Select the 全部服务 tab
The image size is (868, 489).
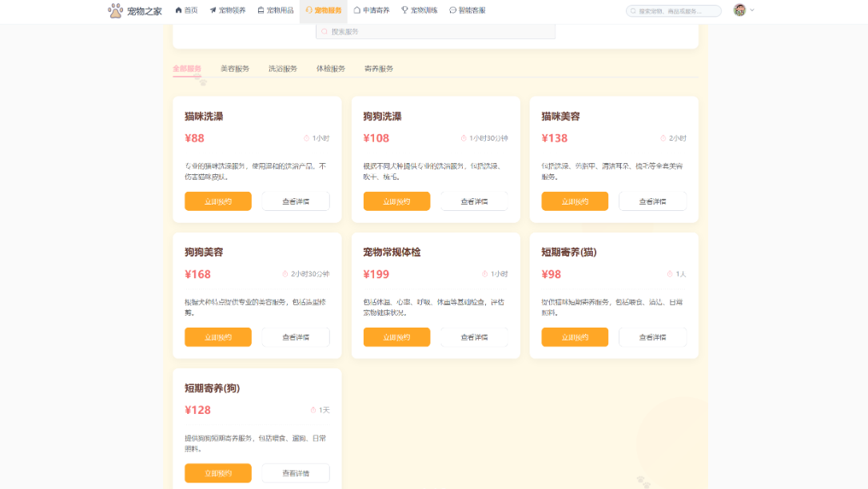186,69
